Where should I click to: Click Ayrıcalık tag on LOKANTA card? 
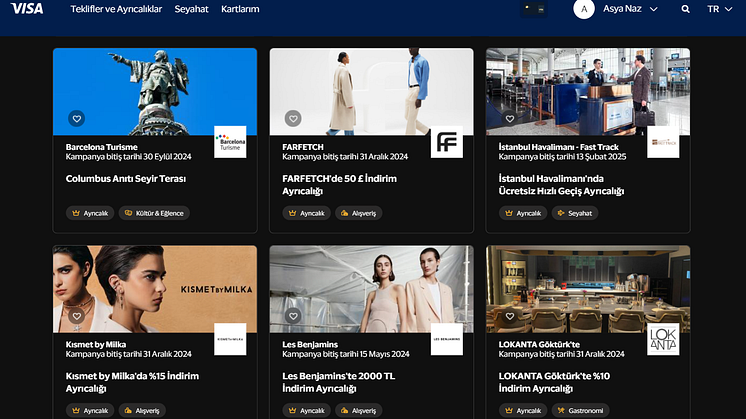523,410
